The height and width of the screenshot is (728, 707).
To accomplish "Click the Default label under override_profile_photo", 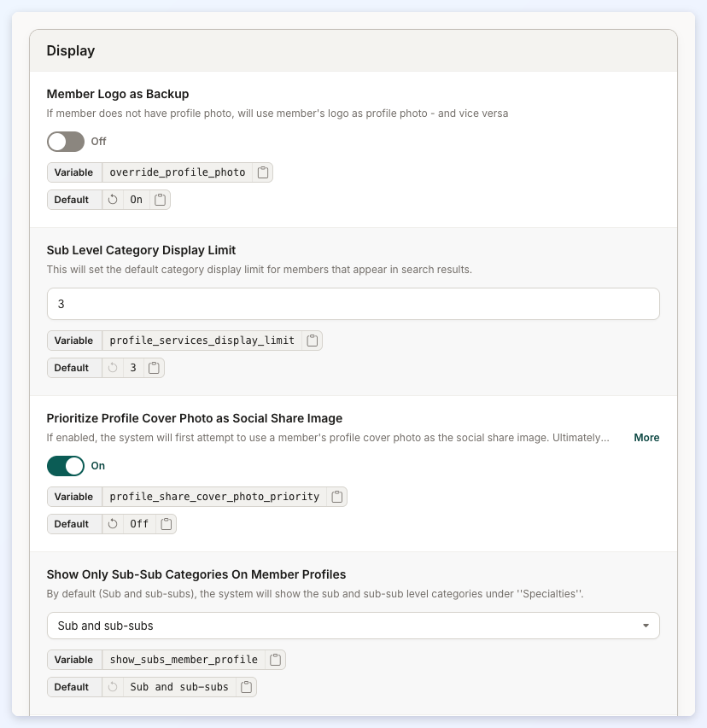I will 71,200.
